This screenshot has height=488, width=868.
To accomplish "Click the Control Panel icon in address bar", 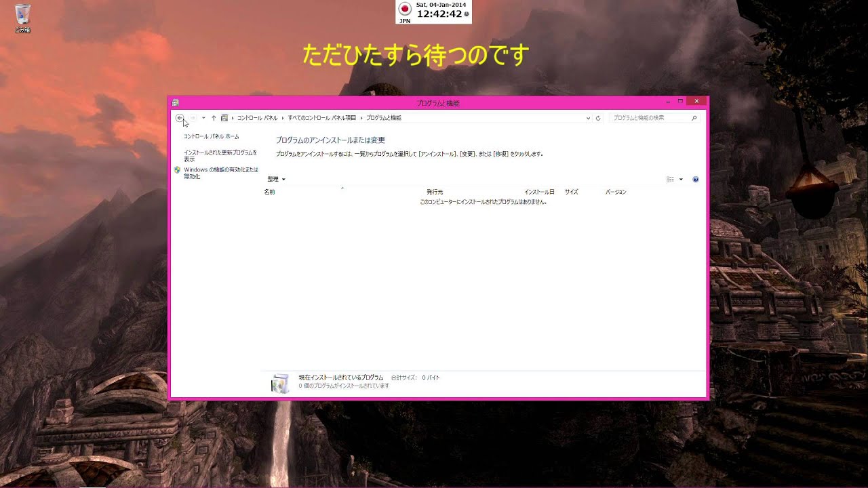I will pyautogui.click(x=224, y=118).
